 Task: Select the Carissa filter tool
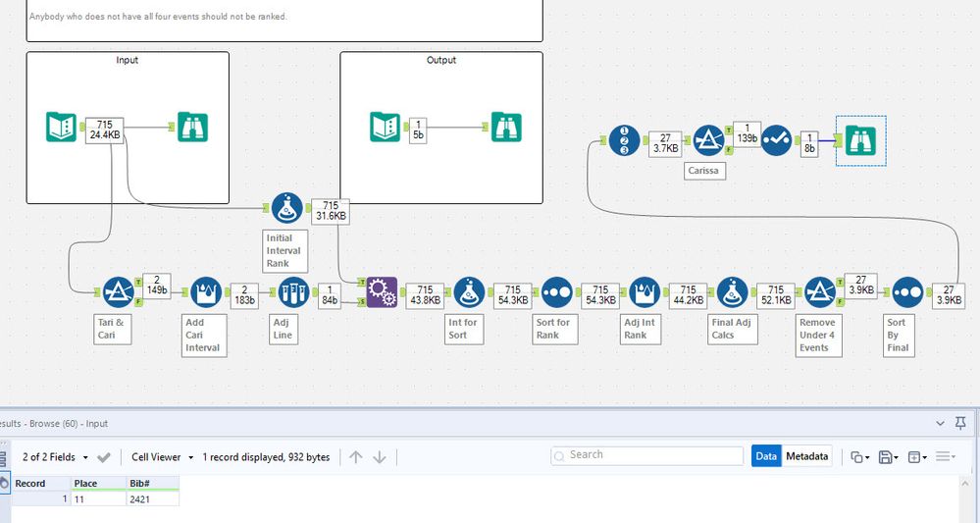[x=708, y=140]
